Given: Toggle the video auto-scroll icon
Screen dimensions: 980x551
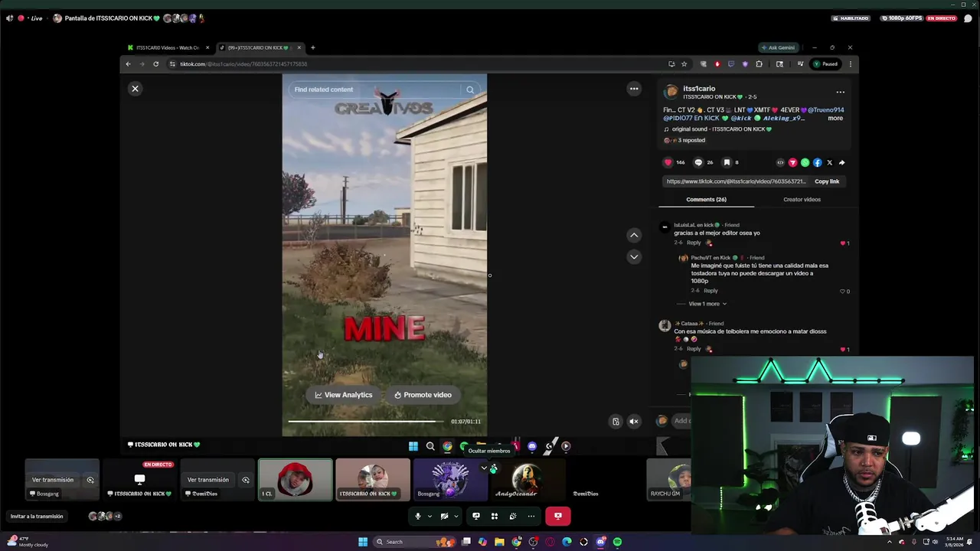Looking at the screenshot, I should point(616,421).
